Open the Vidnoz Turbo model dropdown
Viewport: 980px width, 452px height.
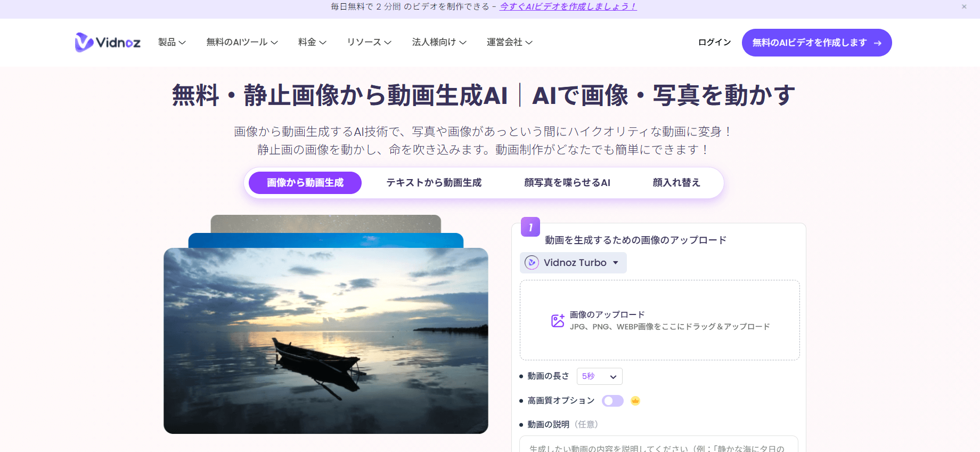coord(573,263)
